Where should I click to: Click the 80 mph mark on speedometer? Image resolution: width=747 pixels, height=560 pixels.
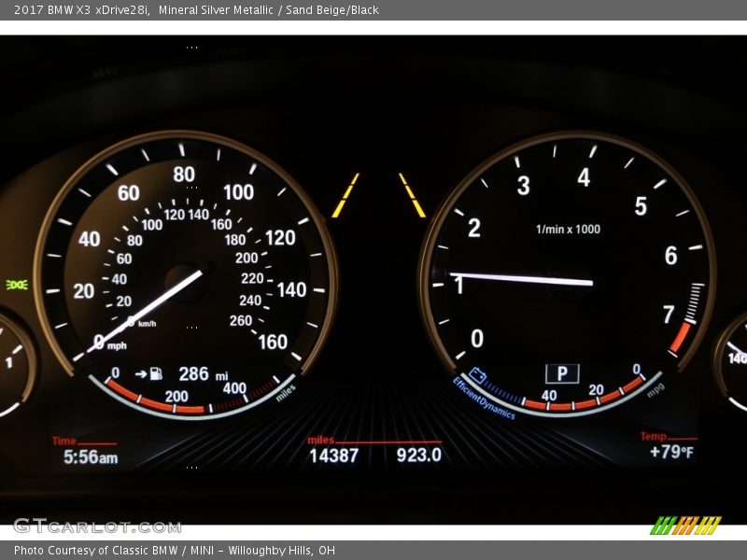[x=184, y=175]
